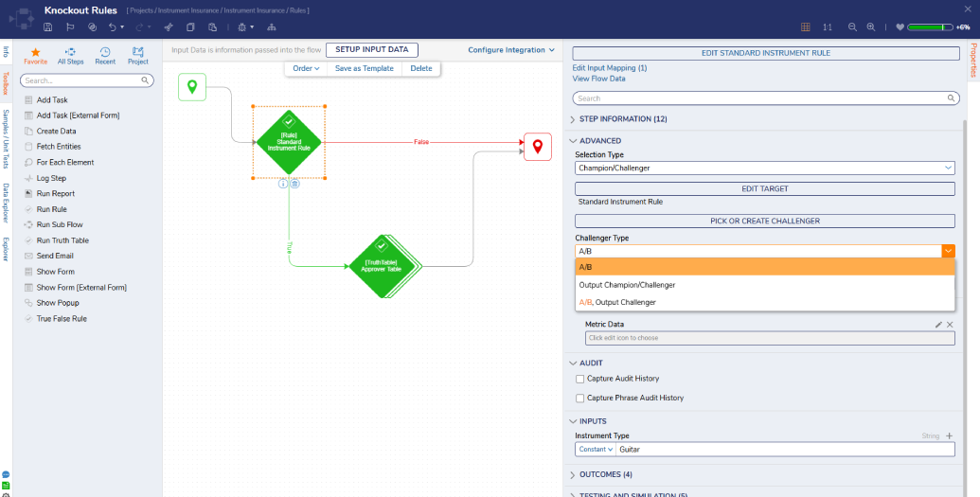The height and width of the screenshot is (497, 980).
Task: Open the Selection Type dropdown
Action: point(765,168)
